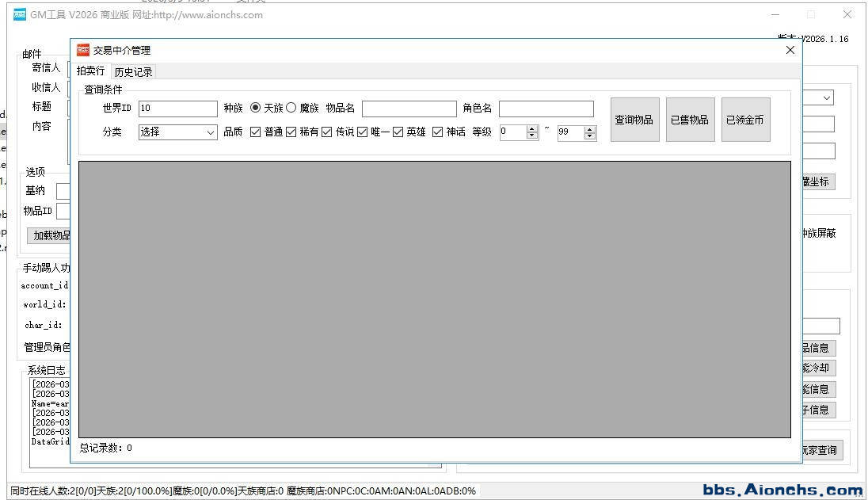Increase the minimum 等级 spinner value
The height and width of the screenshot is (500, 868).
coord(531,128)
